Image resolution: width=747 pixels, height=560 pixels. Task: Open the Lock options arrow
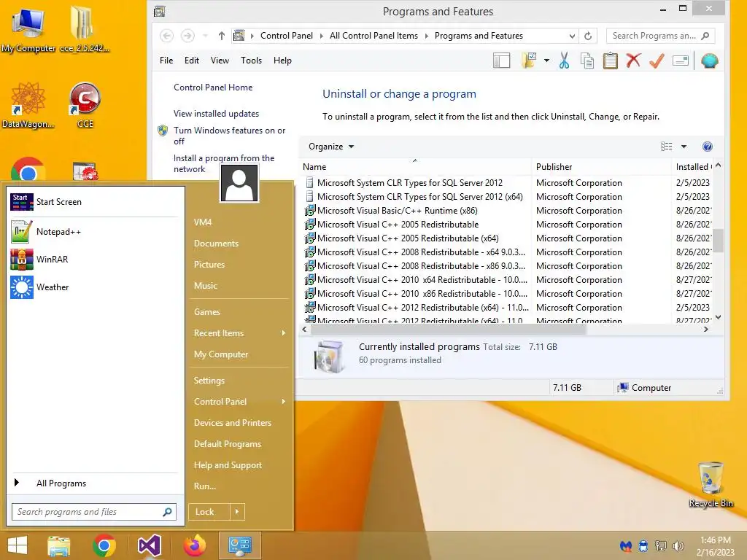click(237, 512)
